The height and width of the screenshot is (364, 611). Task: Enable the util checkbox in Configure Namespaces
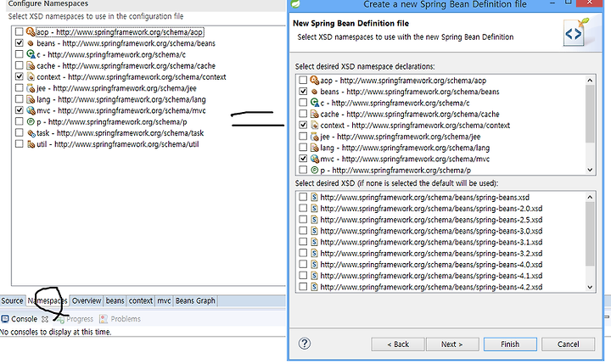click(19, 143)
